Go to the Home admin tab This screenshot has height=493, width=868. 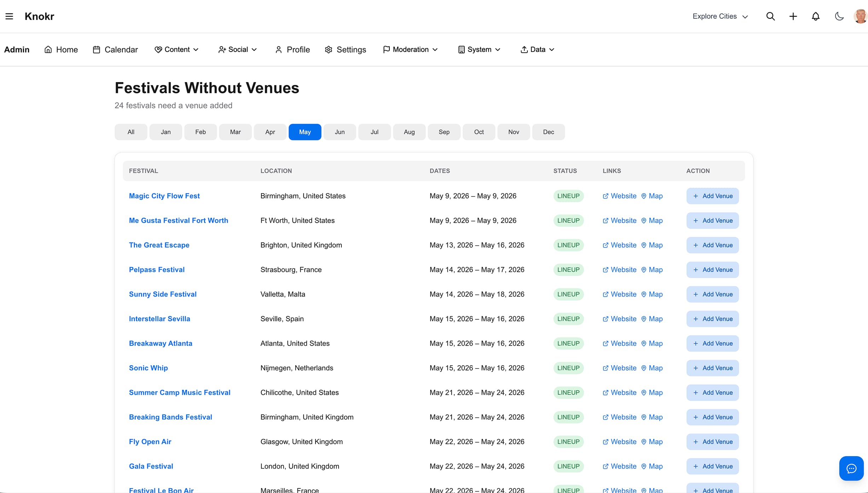pos(61,50)
